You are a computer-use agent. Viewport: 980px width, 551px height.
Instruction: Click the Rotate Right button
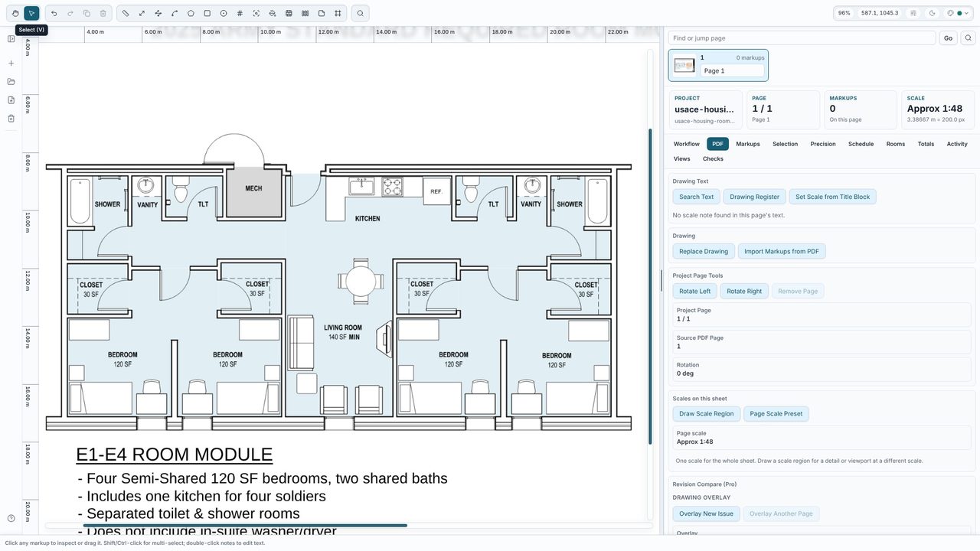coord(744,291)
